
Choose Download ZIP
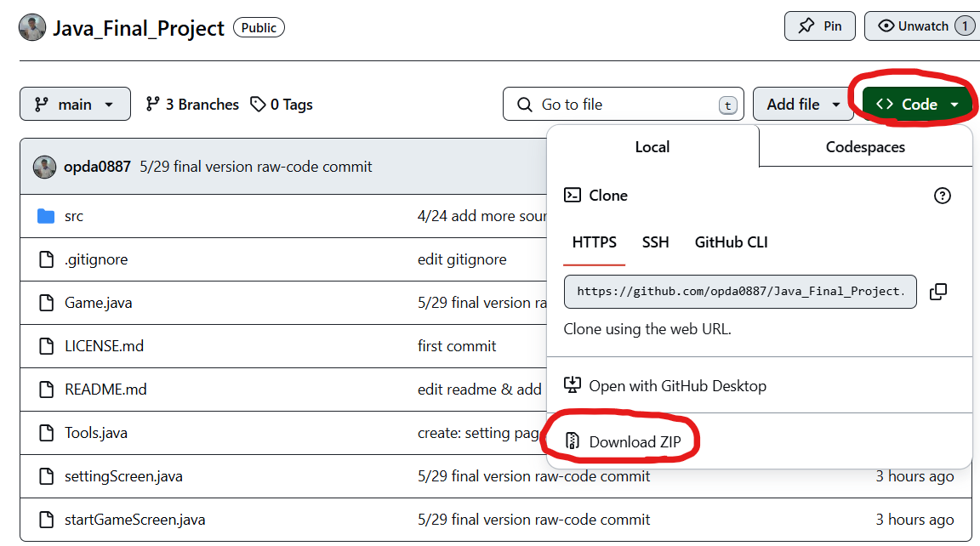[x=623, y=441]
